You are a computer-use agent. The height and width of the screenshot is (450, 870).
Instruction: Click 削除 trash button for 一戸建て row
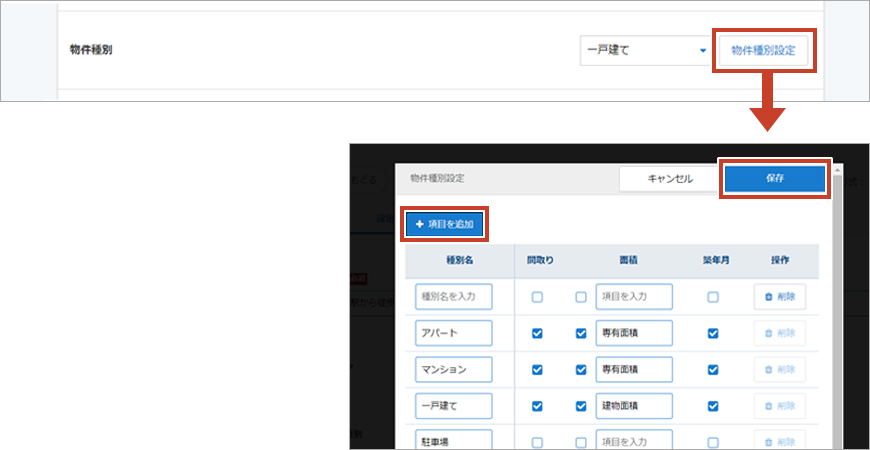779,406
